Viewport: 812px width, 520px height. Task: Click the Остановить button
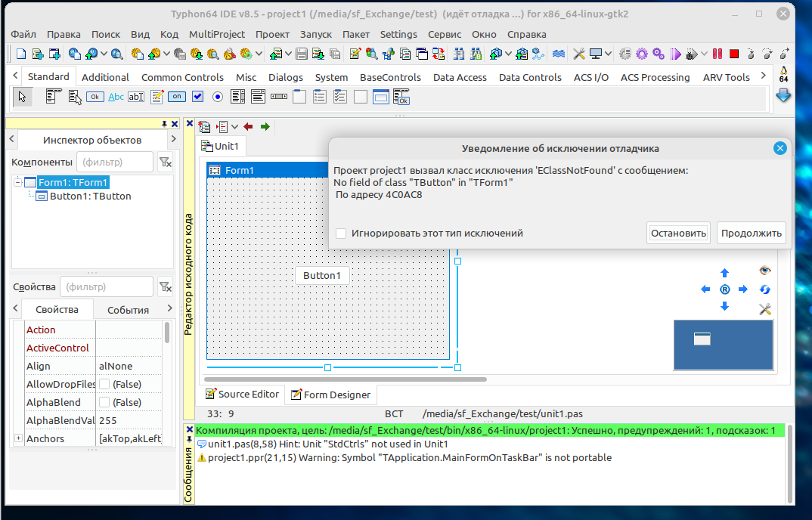click(678, 233)
